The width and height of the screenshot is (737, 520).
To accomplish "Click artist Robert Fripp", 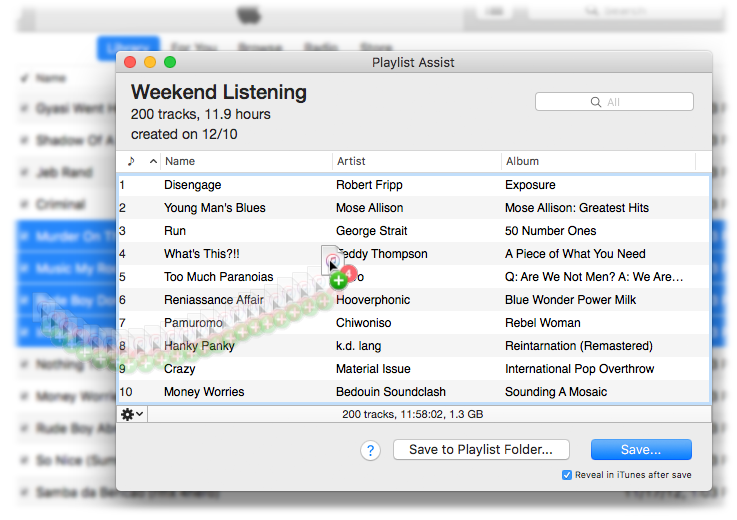I will [369, 185].
